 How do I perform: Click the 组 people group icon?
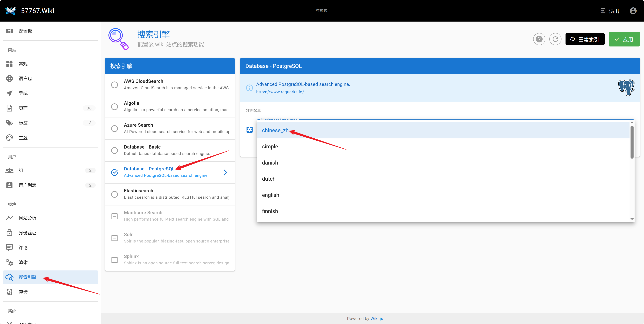click(9, 170)
